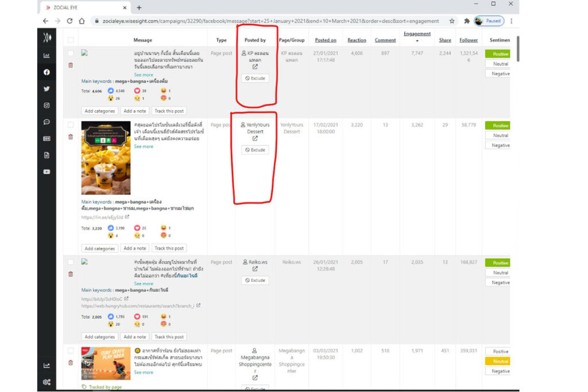Open the Facebook channel in sidebar
The height and width of the screenshot is (392, 588).
click(47, 72)
